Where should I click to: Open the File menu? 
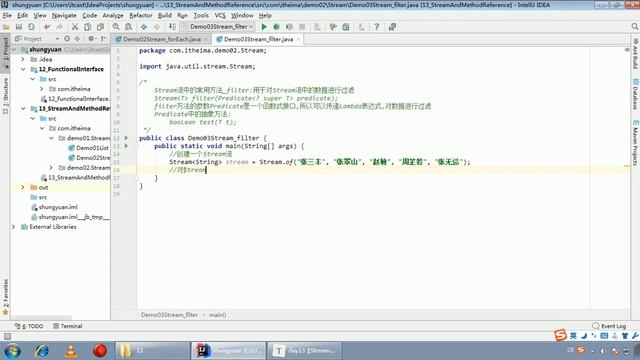tap(7, 16)
